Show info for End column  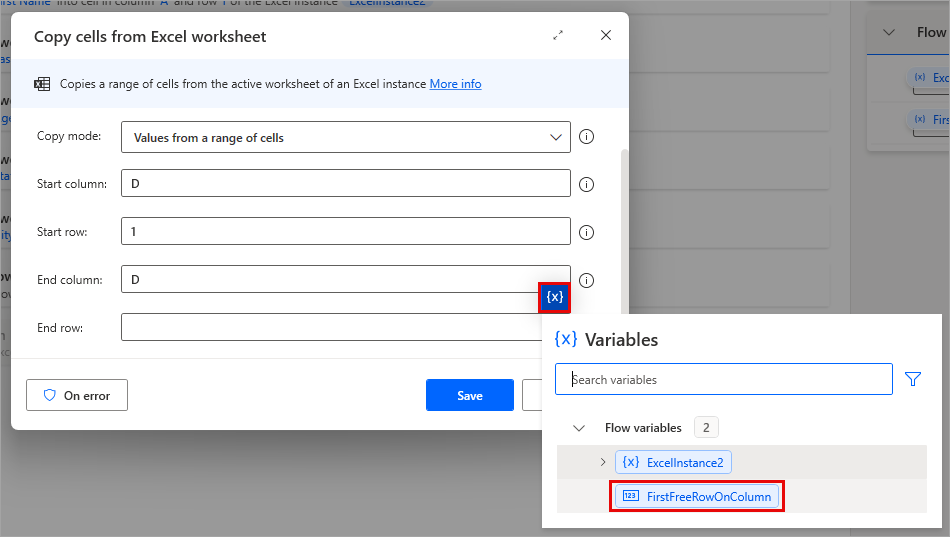tap(586, 280)
